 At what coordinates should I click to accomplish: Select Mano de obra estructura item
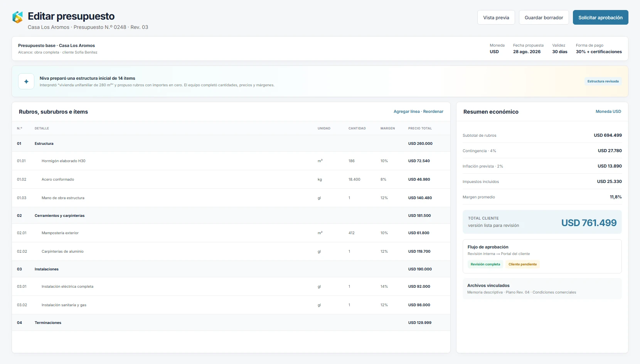point(231,198)
